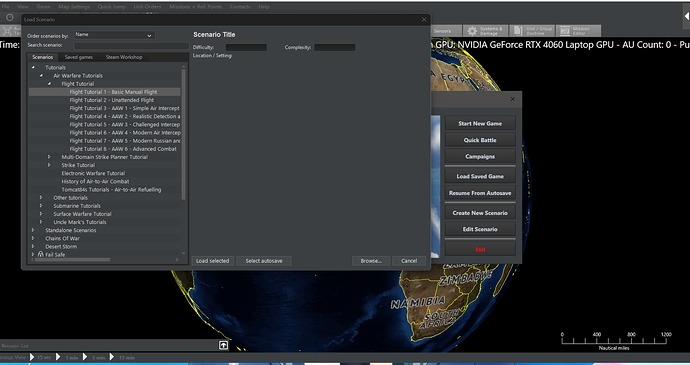Click Load Saved Game button

click(x=480, y=176)
